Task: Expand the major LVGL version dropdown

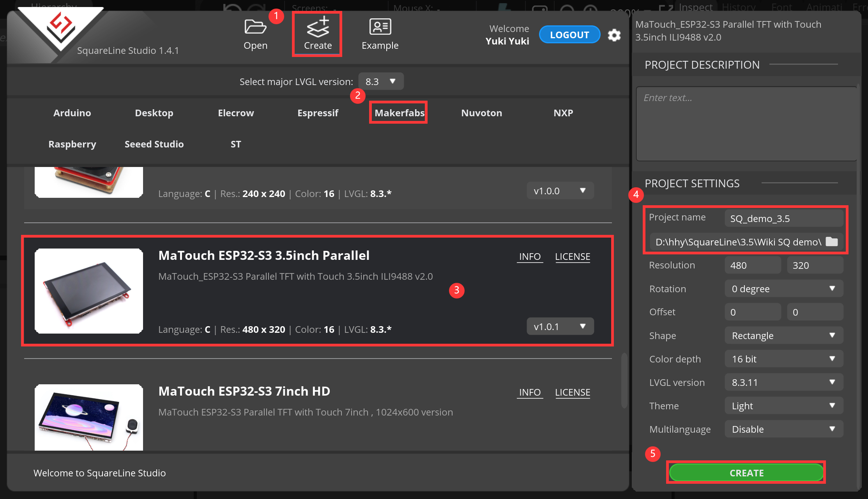Action: (x=381, y=82)
